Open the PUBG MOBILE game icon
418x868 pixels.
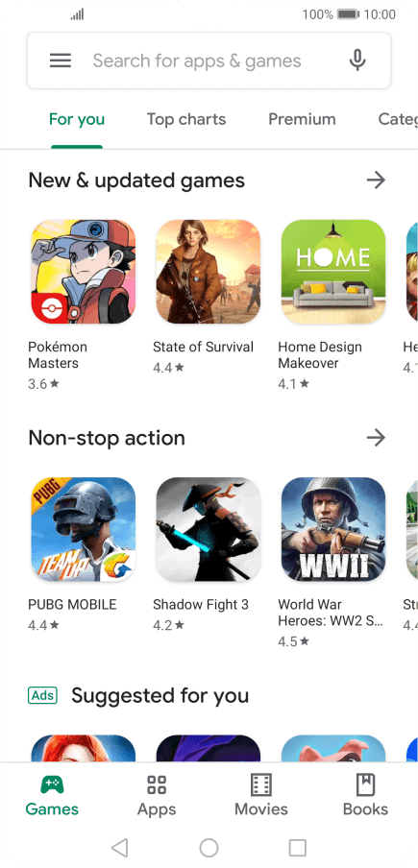pos(83,529)
